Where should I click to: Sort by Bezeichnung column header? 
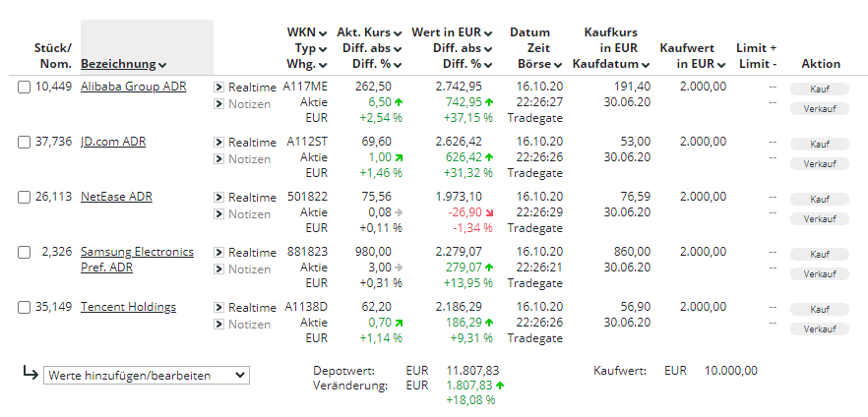(123, 64)
